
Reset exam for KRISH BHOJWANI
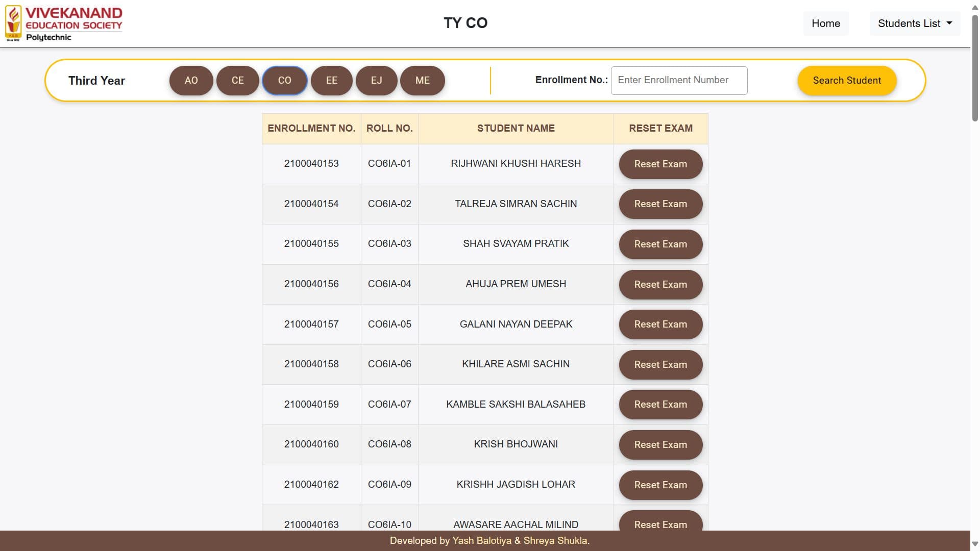coord(660,444)
